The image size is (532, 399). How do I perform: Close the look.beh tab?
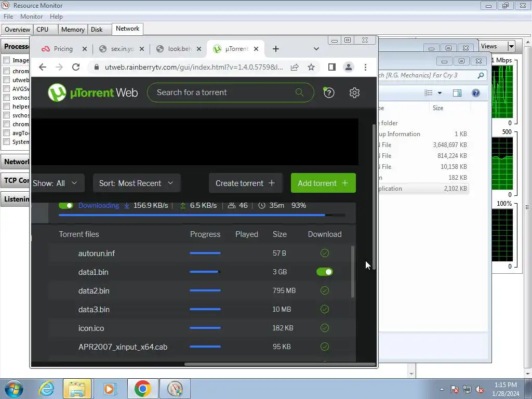(199, 49)
